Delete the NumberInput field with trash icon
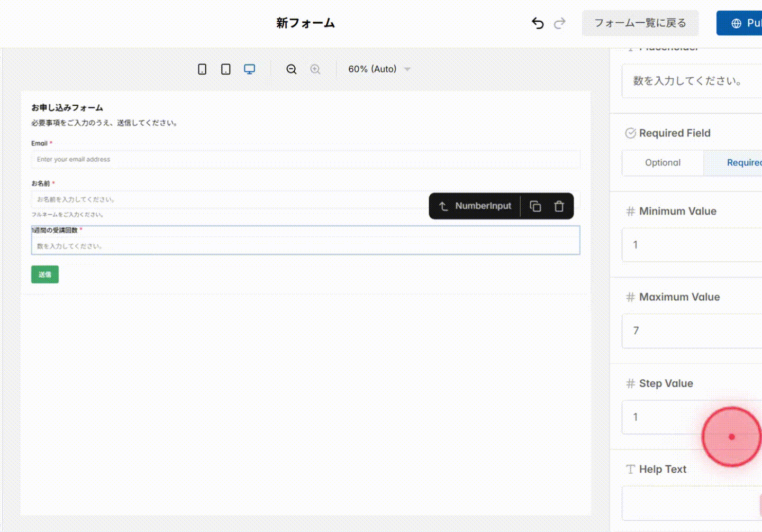The width and height of the screenshot is (762, 532). point(559,206)
